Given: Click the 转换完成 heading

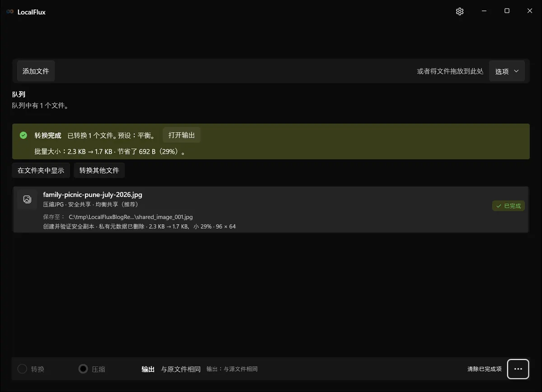Looking at the screenshot, I should [x=48, y=135].
